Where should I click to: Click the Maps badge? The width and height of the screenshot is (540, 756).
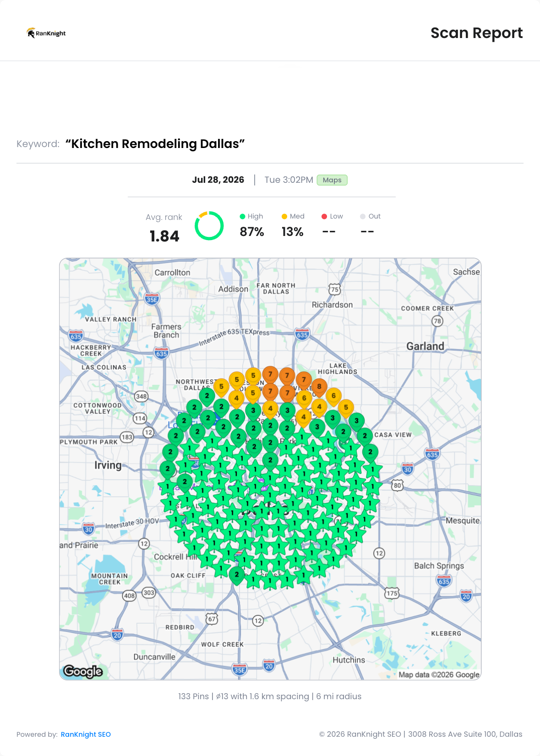point(332,180)
